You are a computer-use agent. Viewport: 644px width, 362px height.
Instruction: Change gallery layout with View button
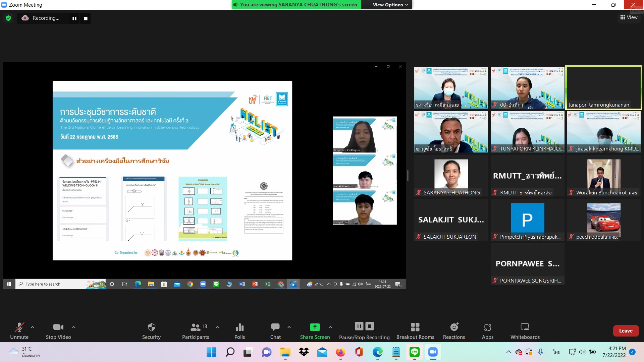point(629,17)
